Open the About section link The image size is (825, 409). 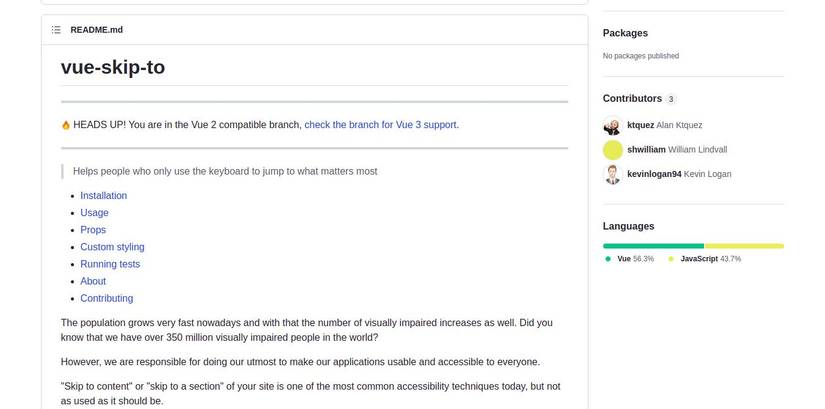click(93, 281)
